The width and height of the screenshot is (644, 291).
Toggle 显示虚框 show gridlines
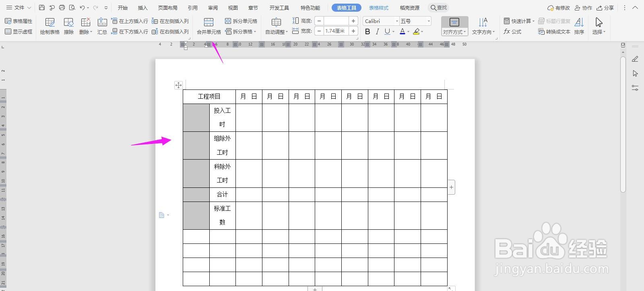[19, 31]
